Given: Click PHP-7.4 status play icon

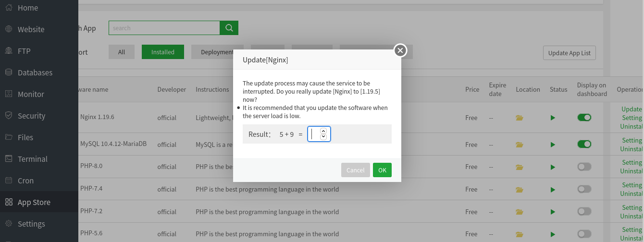Looking at the screenshot, I should (553, 190).
